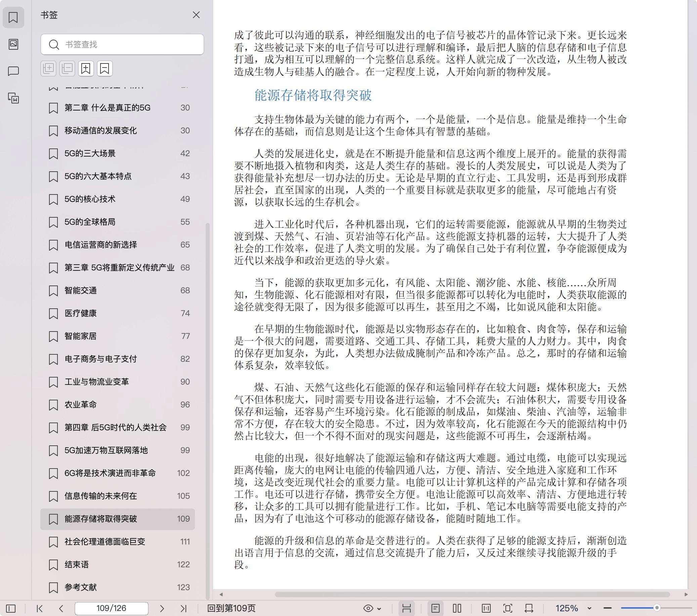Select bookmark 5G加速万物互联网落地
Viewport: 697px width, 616px height.
(x=118, y=450)
